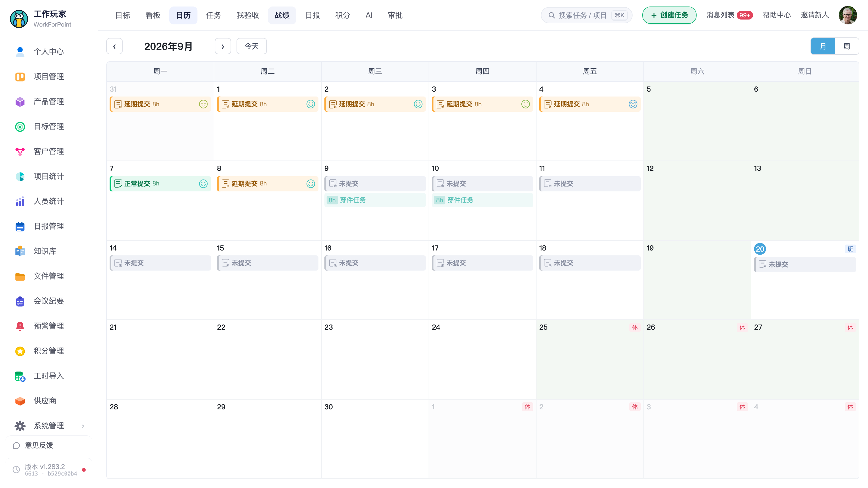
Task: Open 知识库 book icon
Action: 20,251
